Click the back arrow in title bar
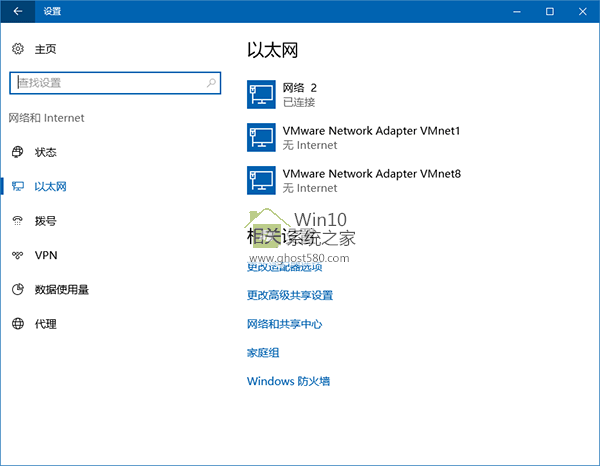The image size is (600, 466). 18,11
